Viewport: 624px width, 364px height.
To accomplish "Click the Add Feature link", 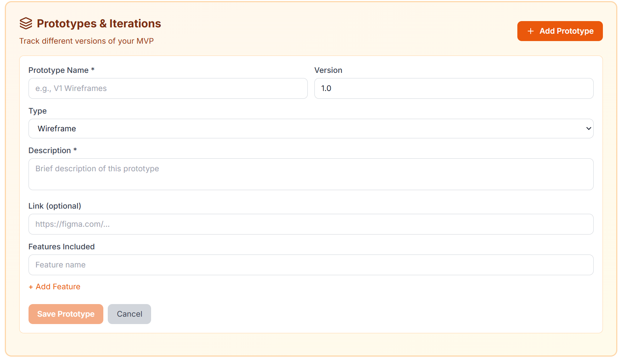I will click(54, 286).
